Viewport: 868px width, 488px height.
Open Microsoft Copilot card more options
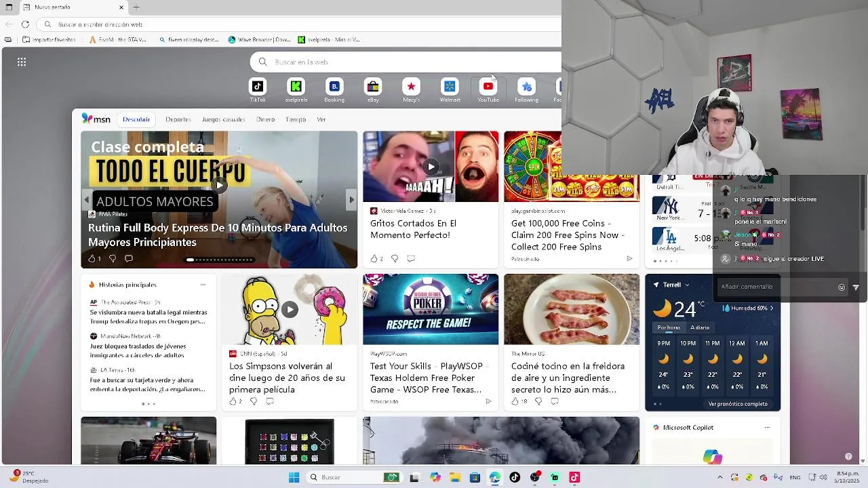767,428
